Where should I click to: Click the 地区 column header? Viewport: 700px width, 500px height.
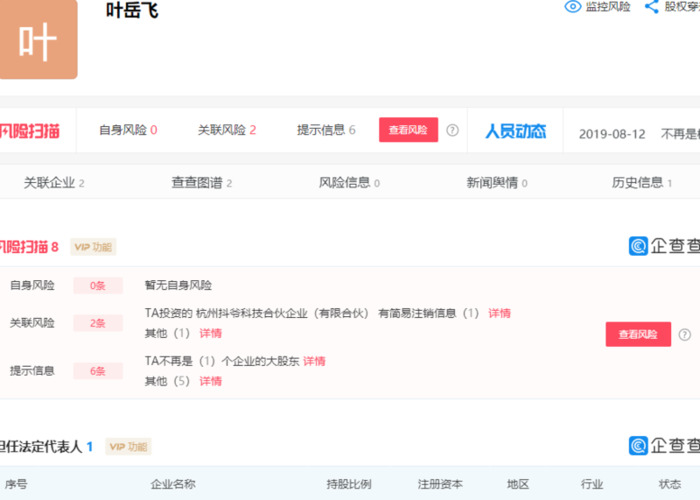tap(518, 484)
